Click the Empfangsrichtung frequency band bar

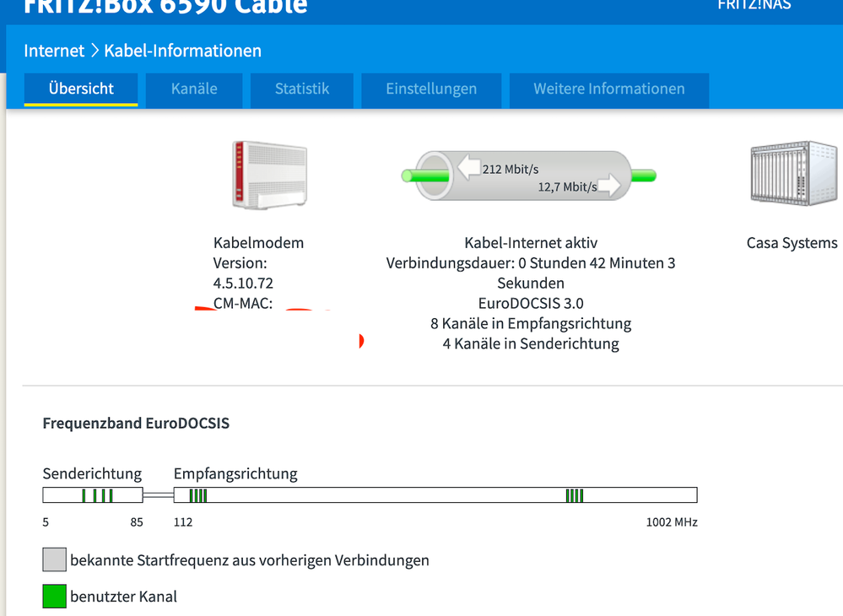pyautogui.click(x=435, y=495)
